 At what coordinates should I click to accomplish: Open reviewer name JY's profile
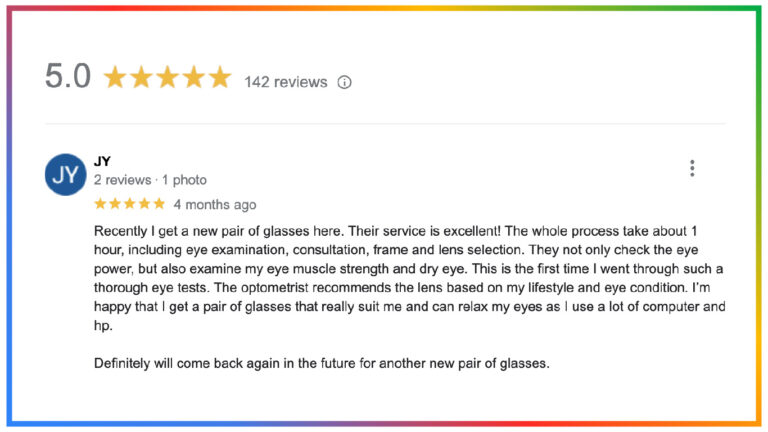coord(102,160)
